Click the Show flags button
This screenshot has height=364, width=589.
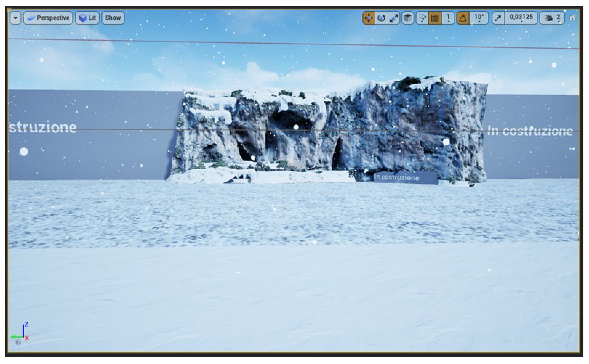[113, 18]
